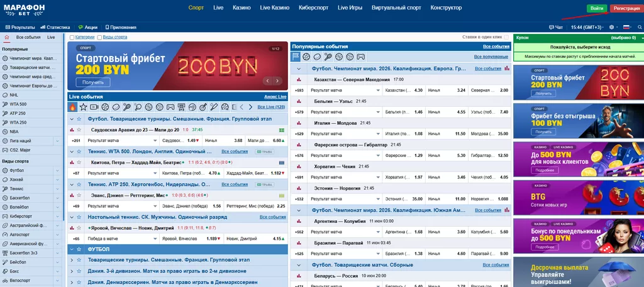The width and height of the screenshot is (644, 287).
Task: Toggle the Ставки в один клик checkbox
Action: pos(506,38)
